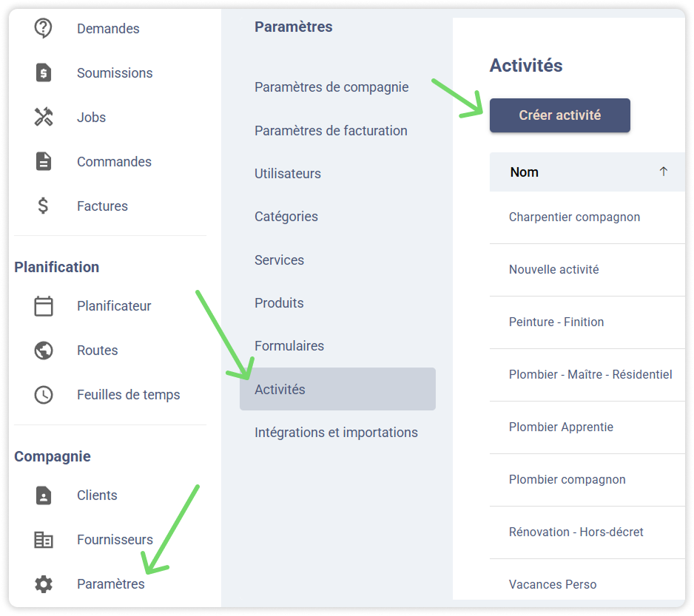The width and height of the screenshot is (694, 616).
Task: Click the Routes globe icon
Action: 44,351
